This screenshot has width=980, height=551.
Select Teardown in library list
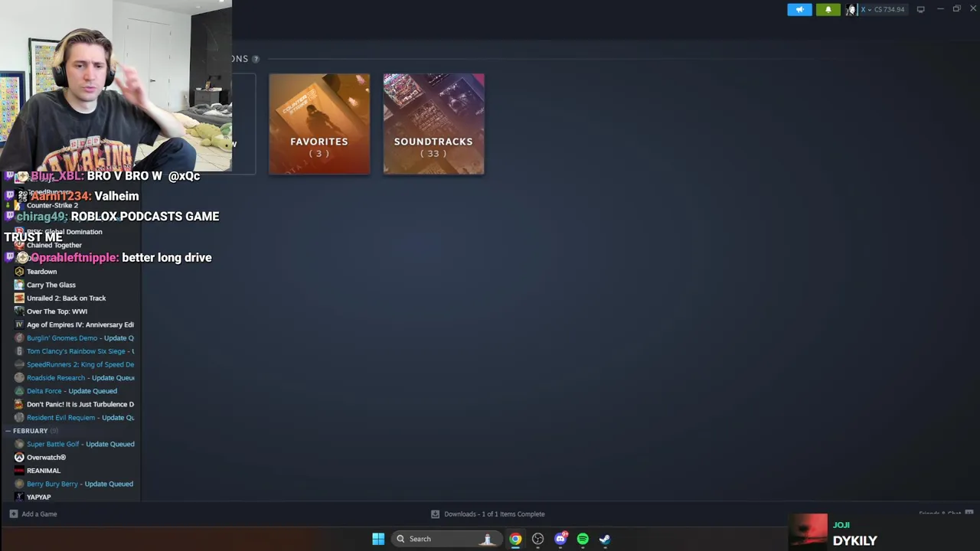coord(41,272)
